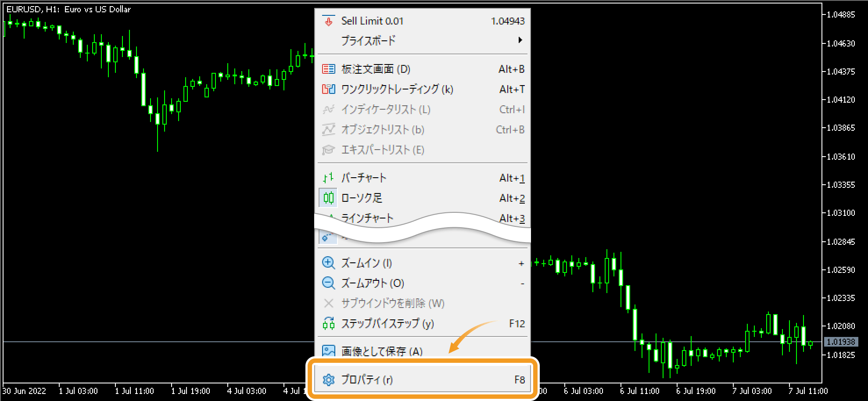Click the step by step icon

328,323
